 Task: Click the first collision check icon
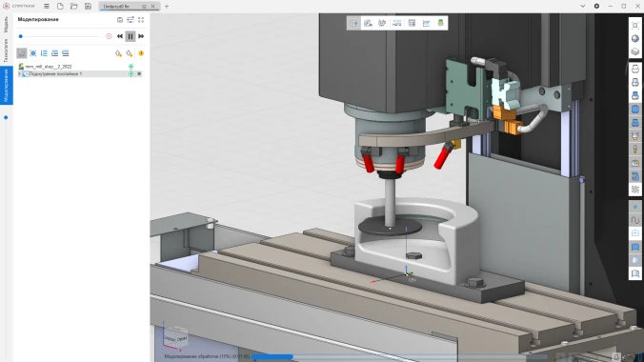(118, 53)
